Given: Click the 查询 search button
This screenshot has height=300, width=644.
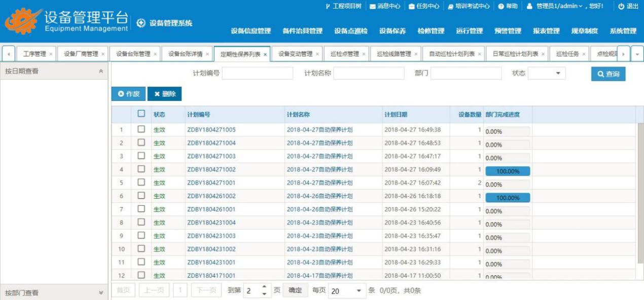Looking at the screenshot, I should tap(608, 74).
